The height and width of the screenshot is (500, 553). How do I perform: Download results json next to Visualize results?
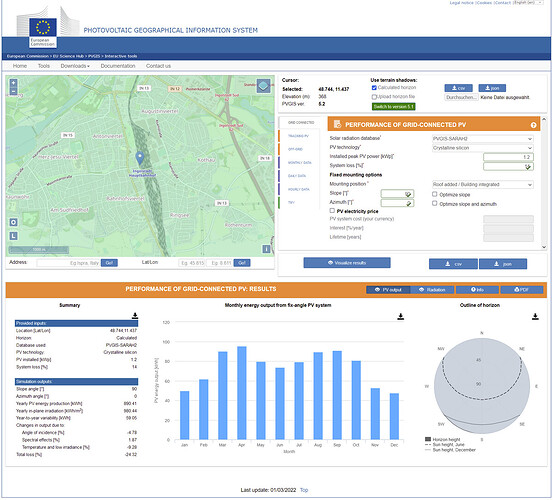point(503,264)
